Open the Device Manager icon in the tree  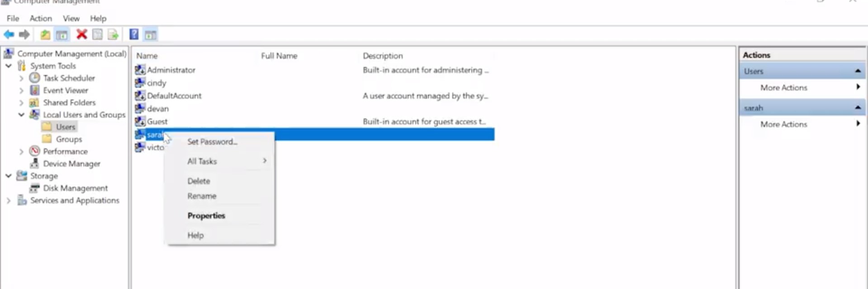(x=34, y=163)
